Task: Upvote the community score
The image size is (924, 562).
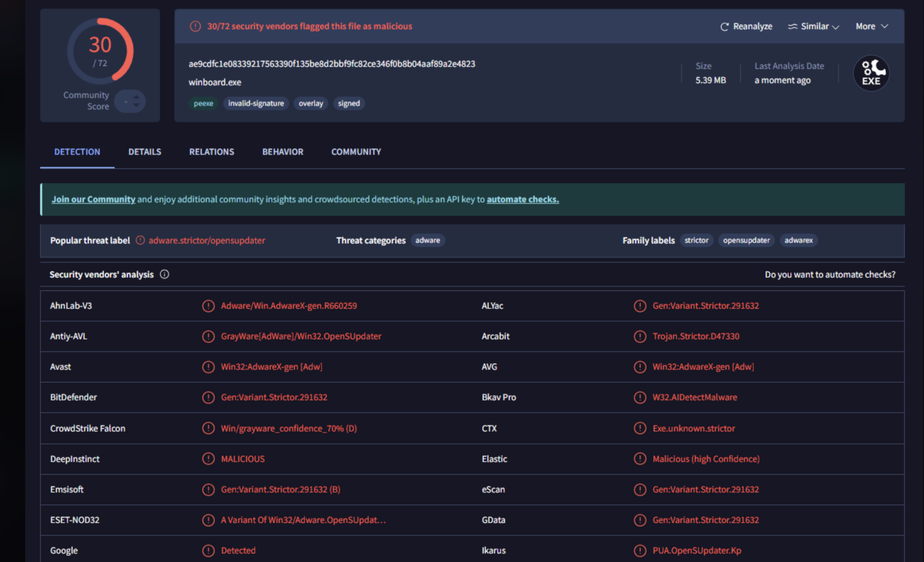Action: click(x=136, y=97)
